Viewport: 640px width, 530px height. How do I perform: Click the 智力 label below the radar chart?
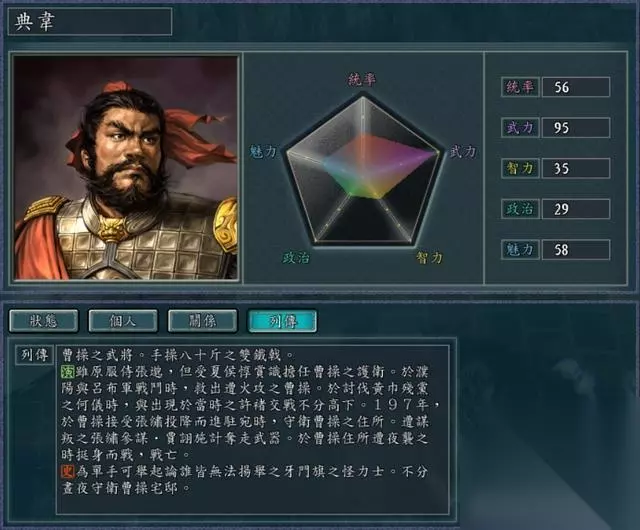tap(429, 258)
